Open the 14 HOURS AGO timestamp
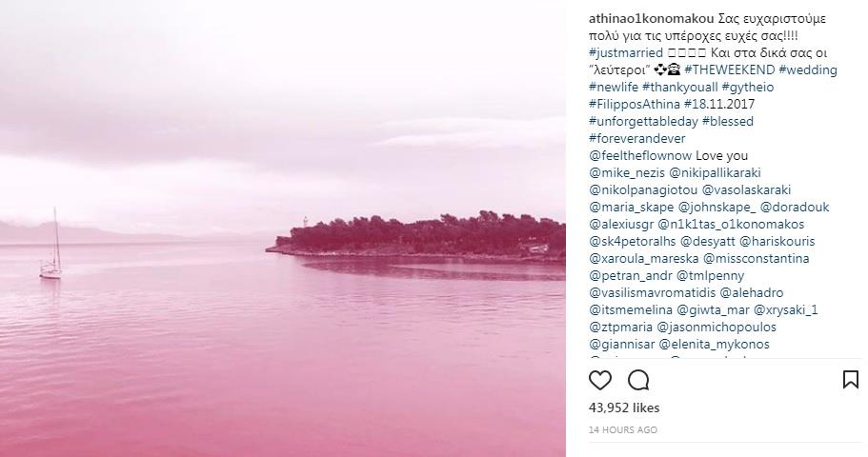Screen dimensions: 868x457 pos(623,430)
